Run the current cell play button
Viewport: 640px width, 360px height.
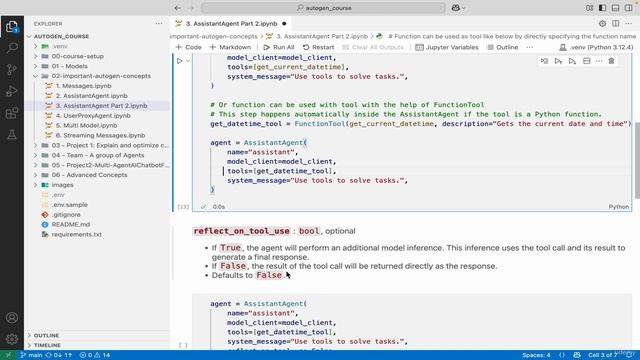pos(180,61)
